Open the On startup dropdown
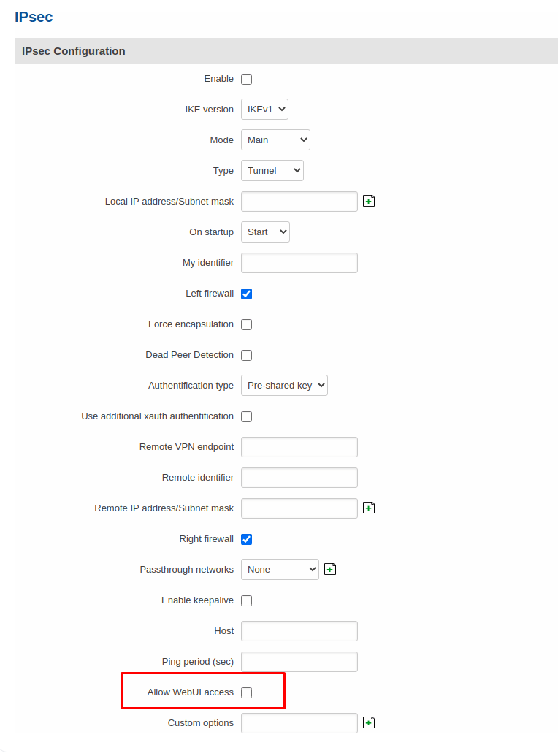Image resolution: width=558 pixels, height=756 pixels. (x=265, y=232)
